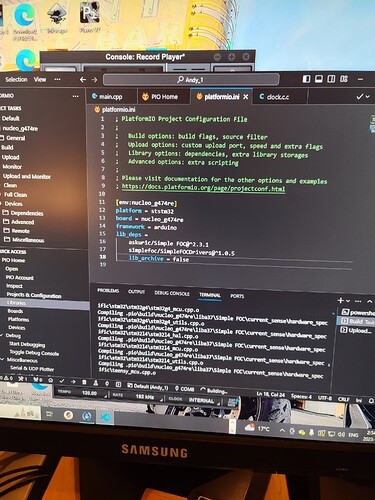The width and height of the screenshot is (375, 500).
Task: Click the PlatformIO Home icon in status bar
Action: point(50,380)
